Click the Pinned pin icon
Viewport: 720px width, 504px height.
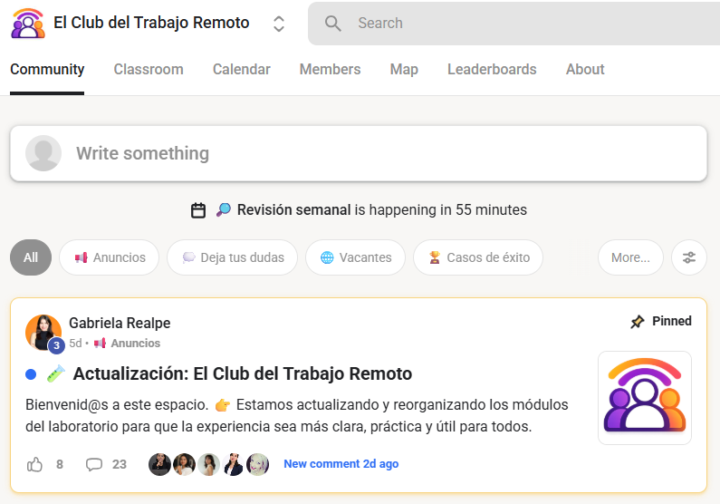pyautogui.click(x=637, y=322)
